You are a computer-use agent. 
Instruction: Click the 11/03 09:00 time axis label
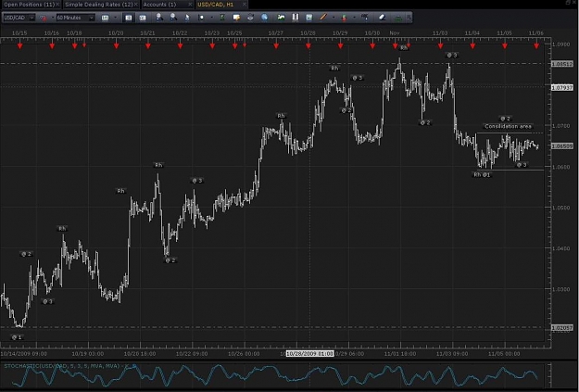click(x=452, y=354)
